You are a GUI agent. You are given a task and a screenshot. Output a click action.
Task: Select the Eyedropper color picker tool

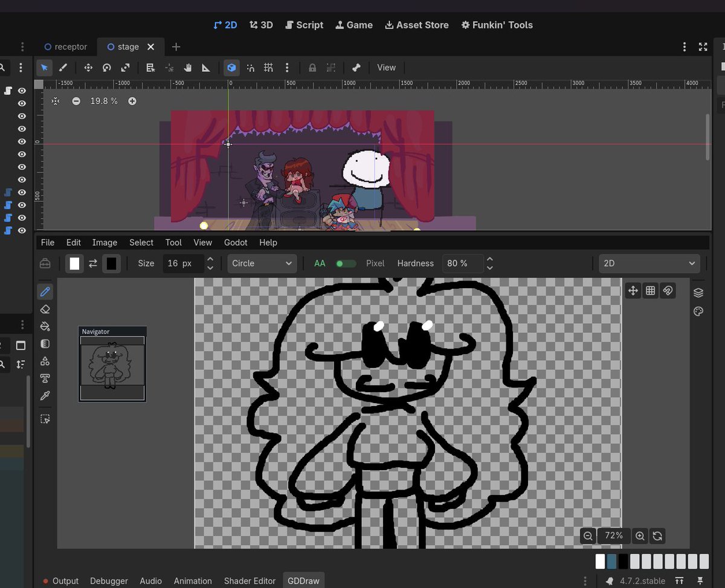click(45, 396)
